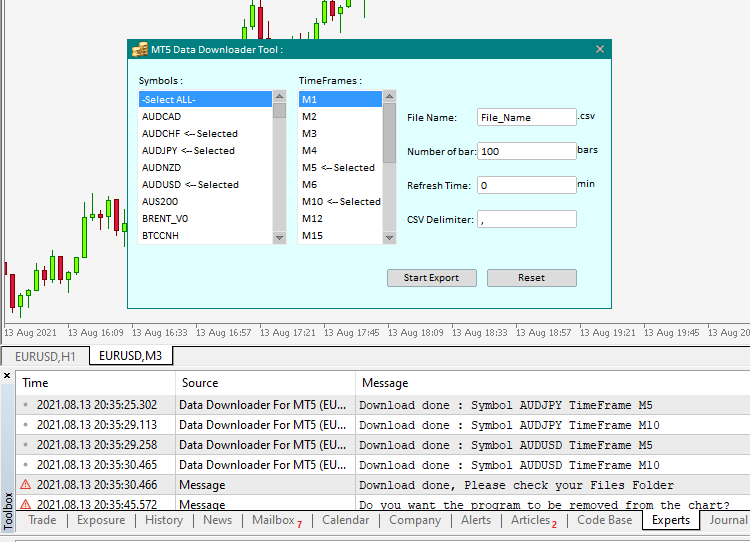This screenshot has height=542, width=750.
Task: Select the log row AUDUSD TimeFrame M5
Action: 383,445
